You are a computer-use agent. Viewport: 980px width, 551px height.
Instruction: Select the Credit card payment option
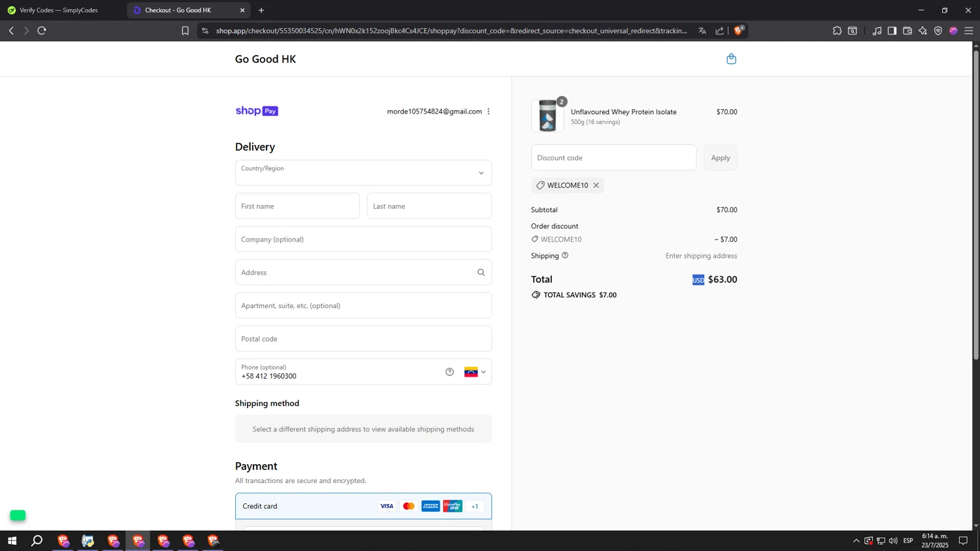(363, 506)
